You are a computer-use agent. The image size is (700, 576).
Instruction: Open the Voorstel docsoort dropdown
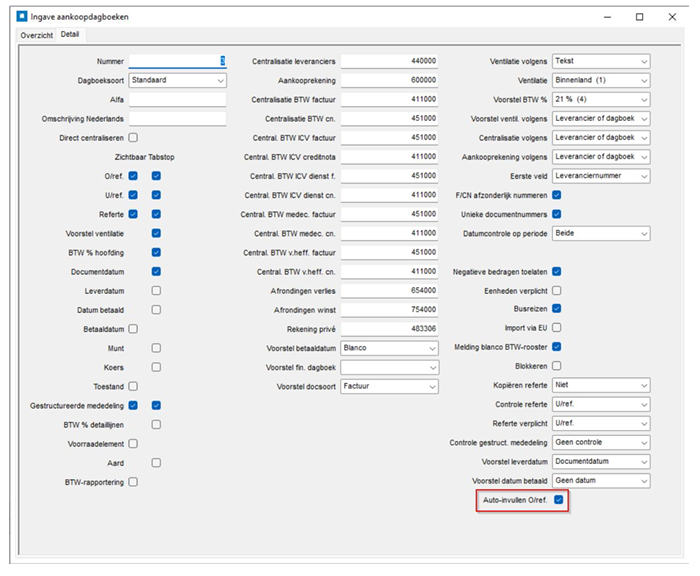[389, 386]
